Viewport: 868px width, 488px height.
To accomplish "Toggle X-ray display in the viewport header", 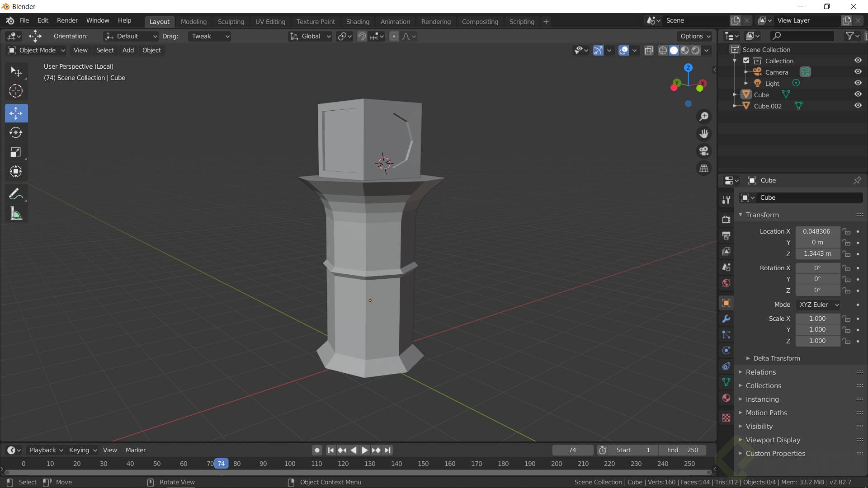I will [649, 50].
